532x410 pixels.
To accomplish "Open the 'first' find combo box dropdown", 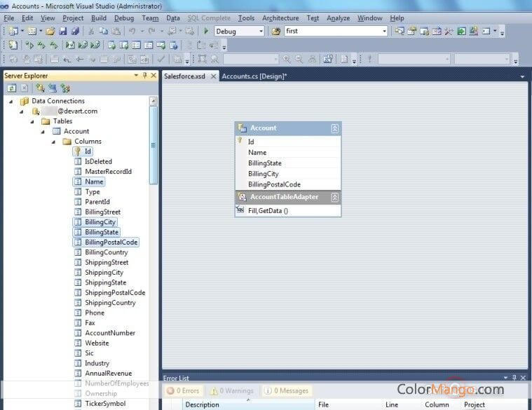I will (x=384, y=32).
